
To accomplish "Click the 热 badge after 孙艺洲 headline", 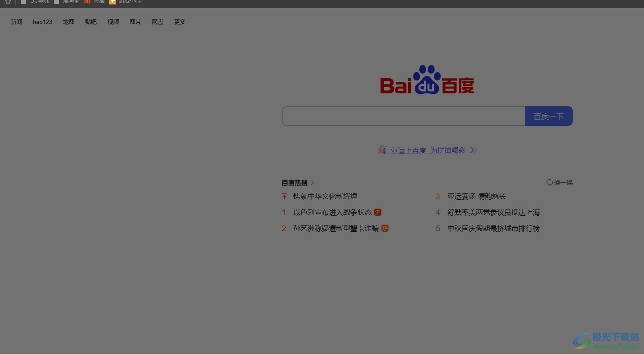I will [385, 229].
